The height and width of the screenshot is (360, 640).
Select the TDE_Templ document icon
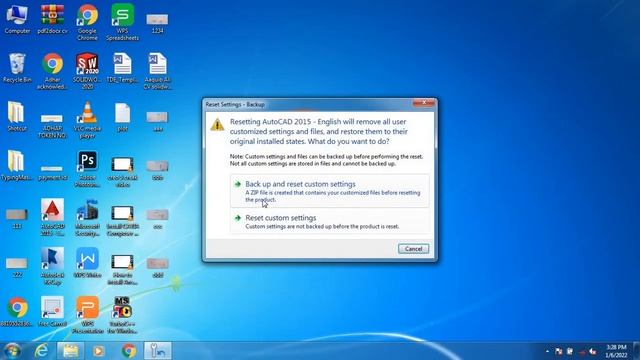[x=122, y=69]
